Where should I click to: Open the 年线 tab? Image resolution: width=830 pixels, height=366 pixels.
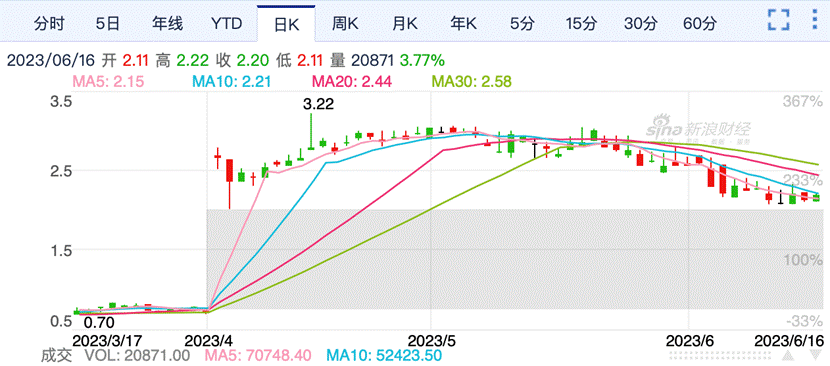coord(167,24)
